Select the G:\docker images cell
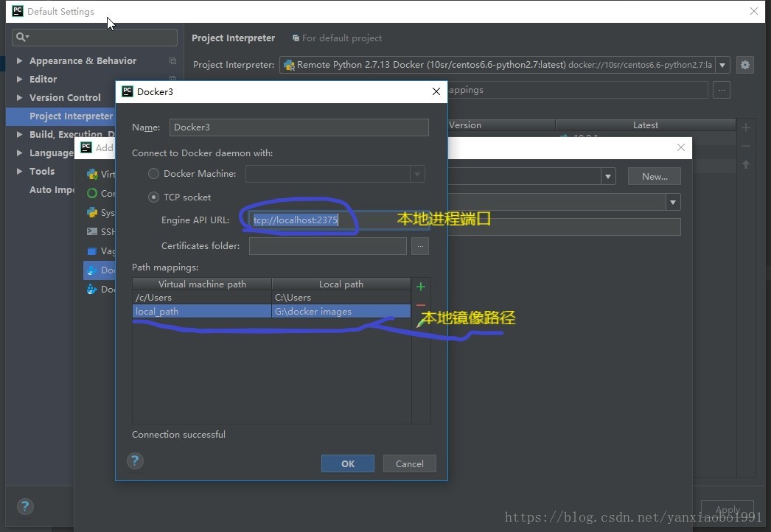The height and width of the screenshot is (532, 771). 341,311
